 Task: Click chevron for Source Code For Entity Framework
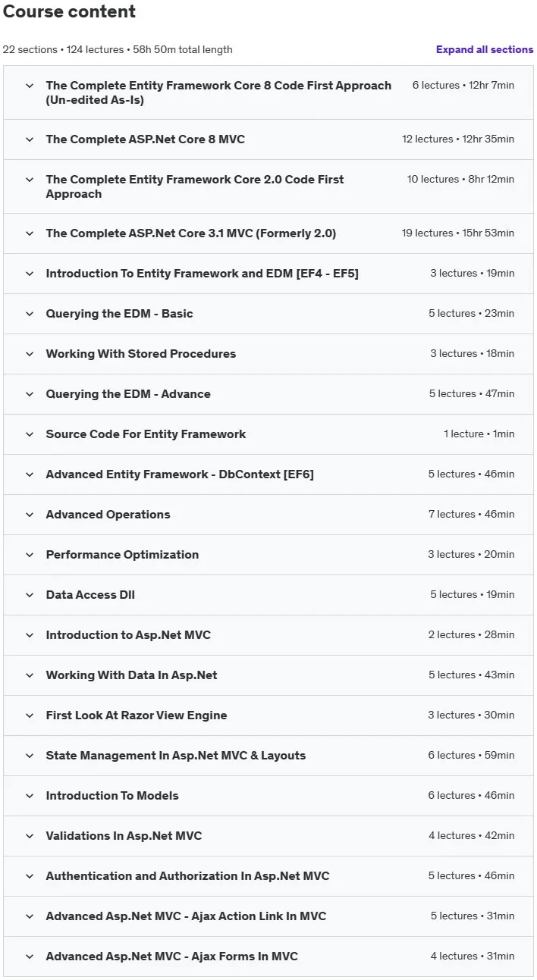[30, 434]
